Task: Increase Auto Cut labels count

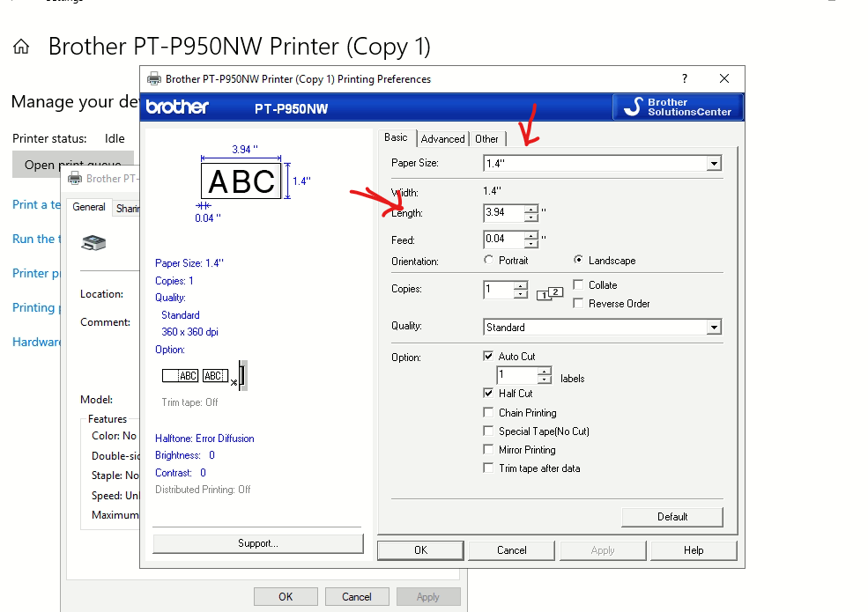Action: pos(545,372)
